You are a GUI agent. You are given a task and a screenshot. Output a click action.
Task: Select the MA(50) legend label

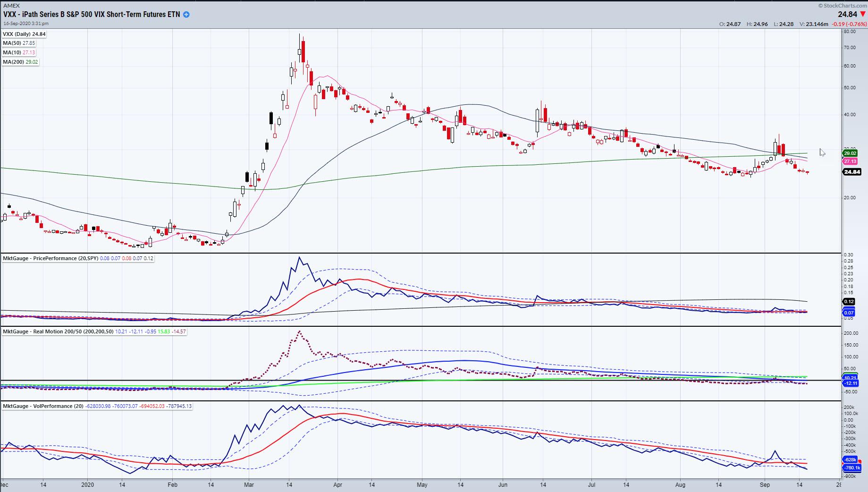coord(19,43)
